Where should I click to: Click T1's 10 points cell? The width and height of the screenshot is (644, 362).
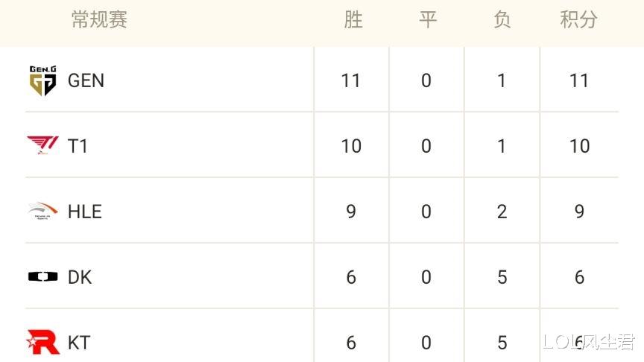tap(579, 146)
